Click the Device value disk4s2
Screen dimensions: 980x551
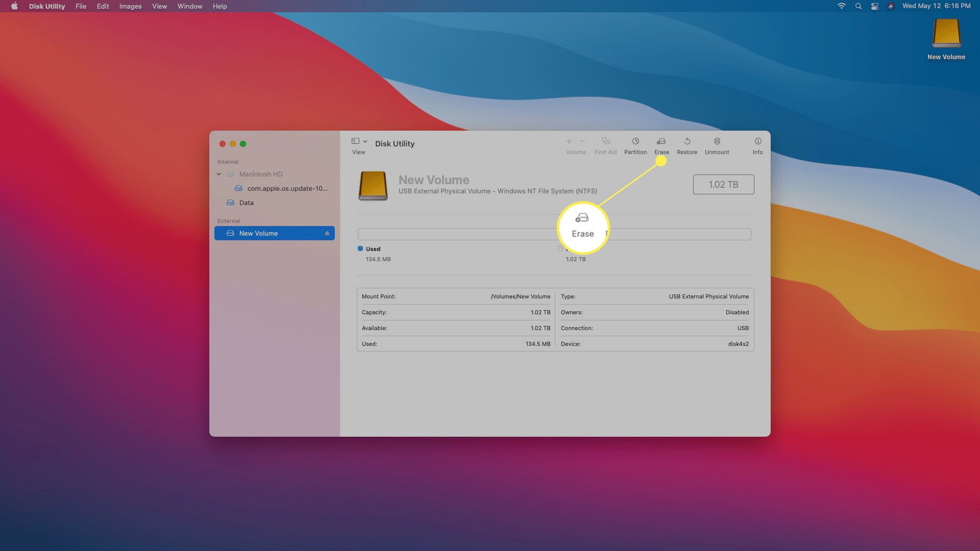tap(738, 344)
